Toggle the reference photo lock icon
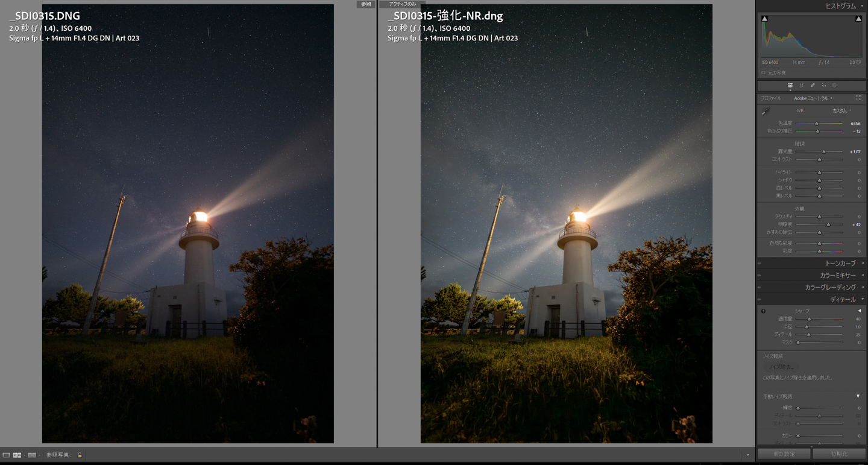 coord(80,455)
